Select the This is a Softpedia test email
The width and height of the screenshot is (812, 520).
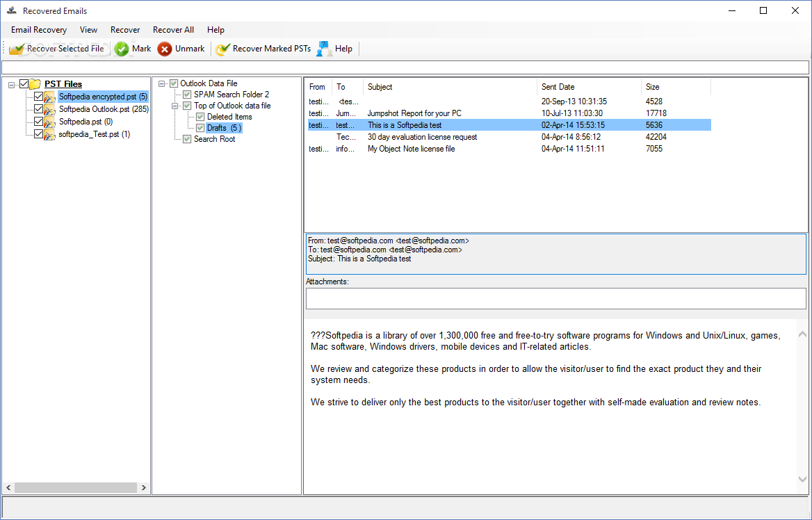coord(510,125)
